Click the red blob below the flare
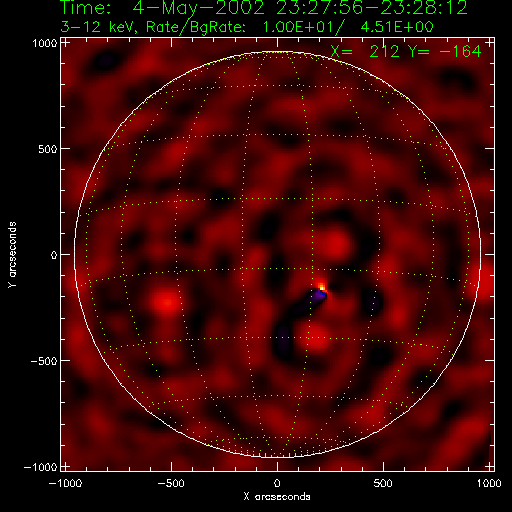512x512 pixels. (x=315, y=337)
